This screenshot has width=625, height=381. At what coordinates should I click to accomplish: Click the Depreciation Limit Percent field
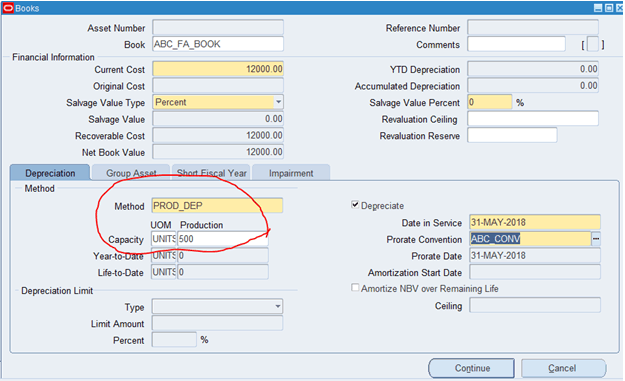pyautogui.click(x=174, y=340)
